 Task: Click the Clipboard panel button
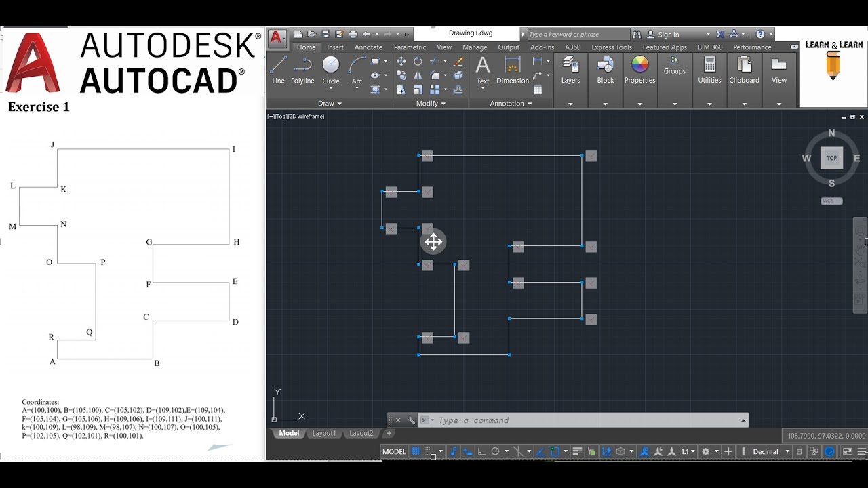pos(744,70)
